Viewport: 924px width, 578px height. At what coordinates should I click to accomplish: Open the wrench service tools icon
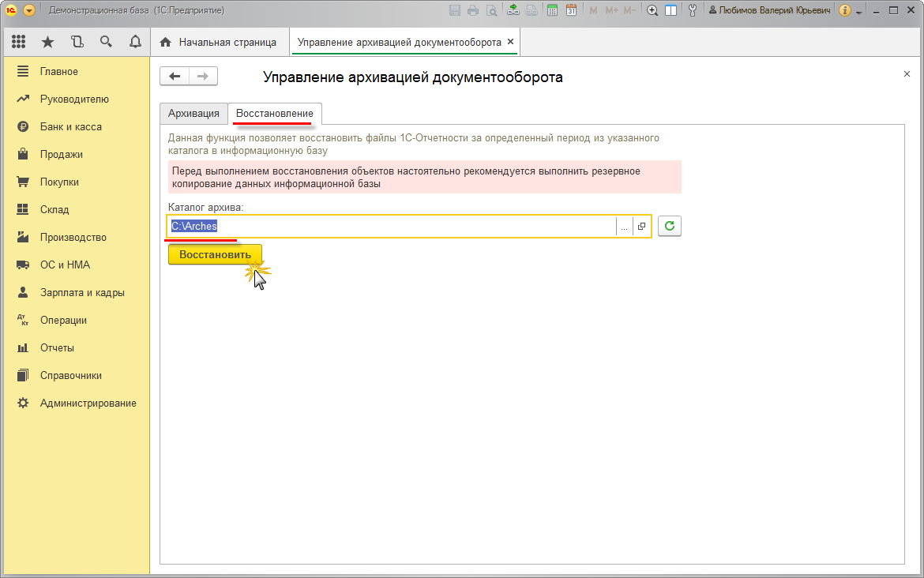coord(693,10)
